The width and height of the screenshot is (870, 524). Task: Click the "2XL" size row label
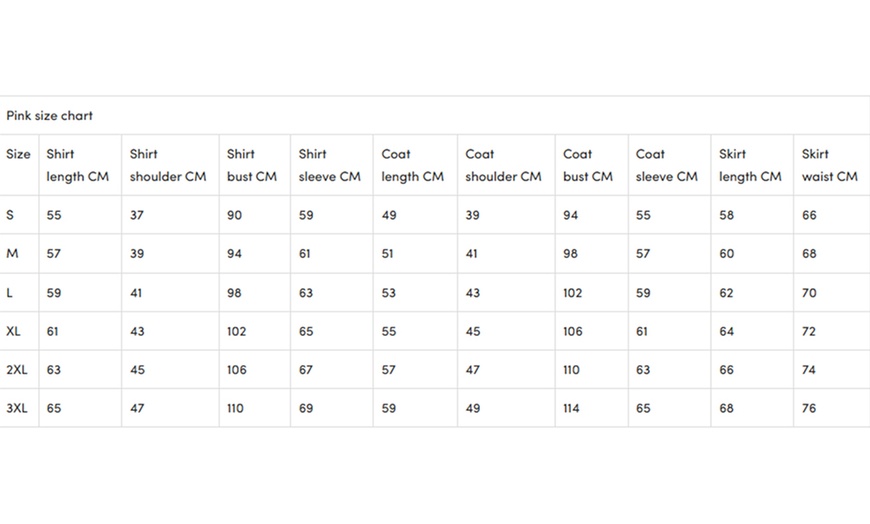(x=17, y=370)
